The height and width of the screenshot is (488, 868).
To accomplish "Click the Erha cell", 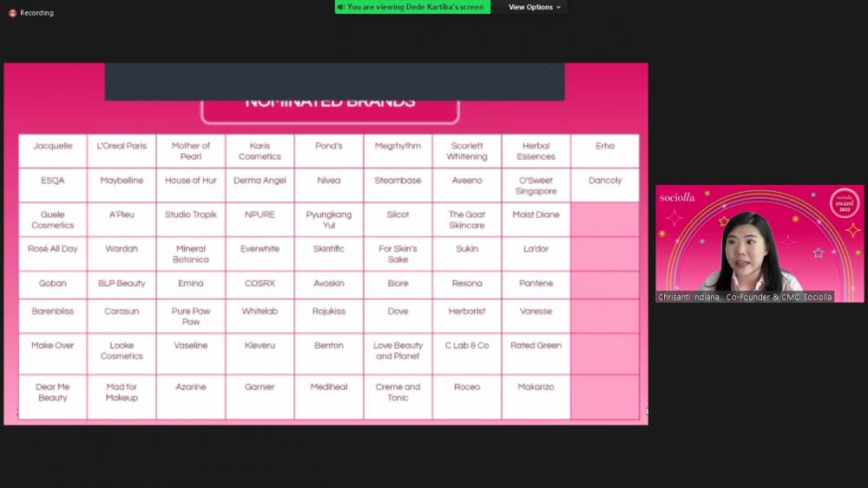I will [605, 151].
